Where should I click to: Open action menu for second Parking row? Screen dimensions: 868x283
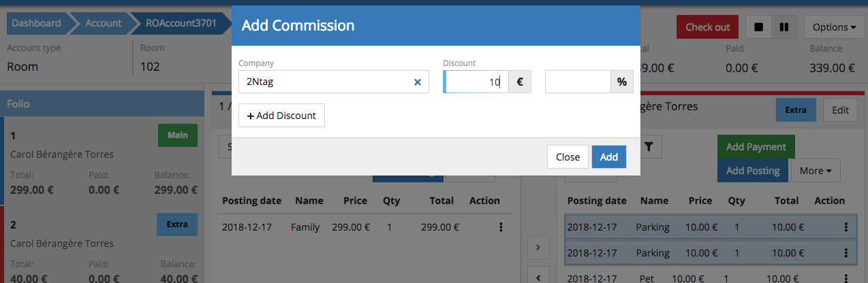click(x=846, y=253)
